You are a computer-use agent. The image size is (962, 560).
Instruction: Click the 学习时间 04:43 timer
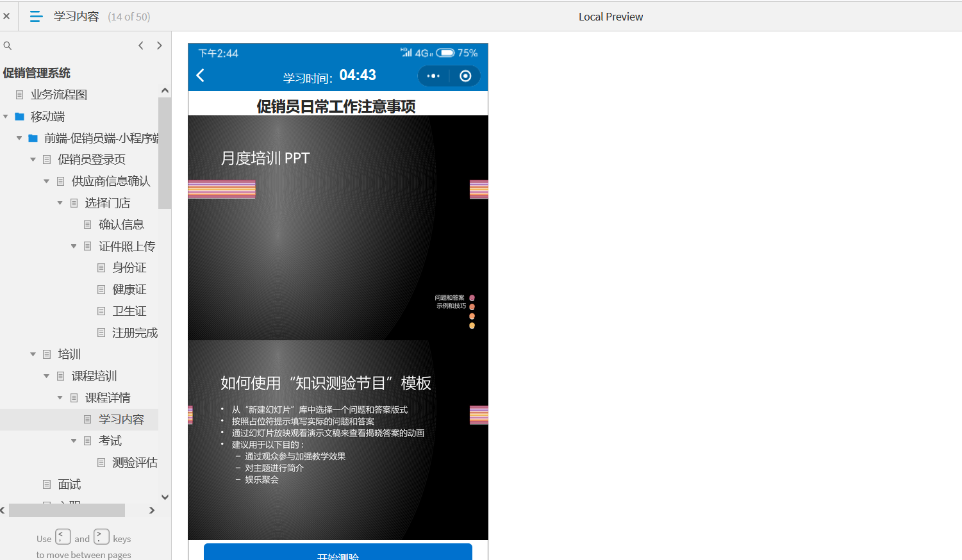tap(329, 76)
